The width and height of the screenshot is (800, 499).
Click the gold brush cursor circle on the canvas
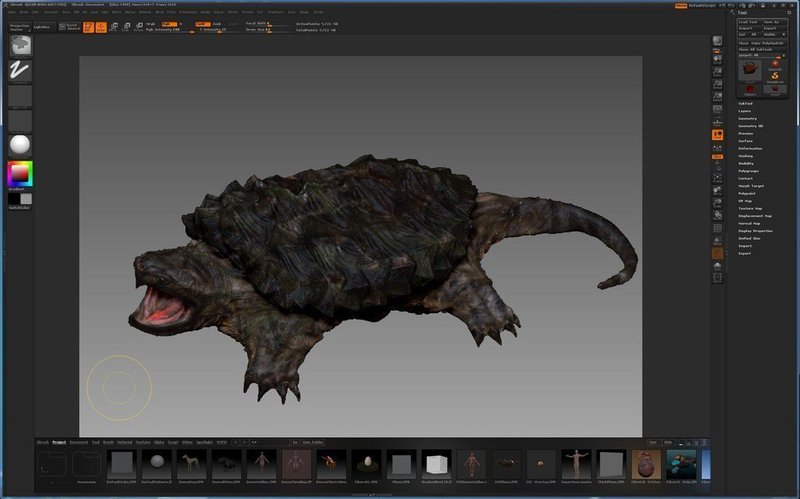click(119, 388)
